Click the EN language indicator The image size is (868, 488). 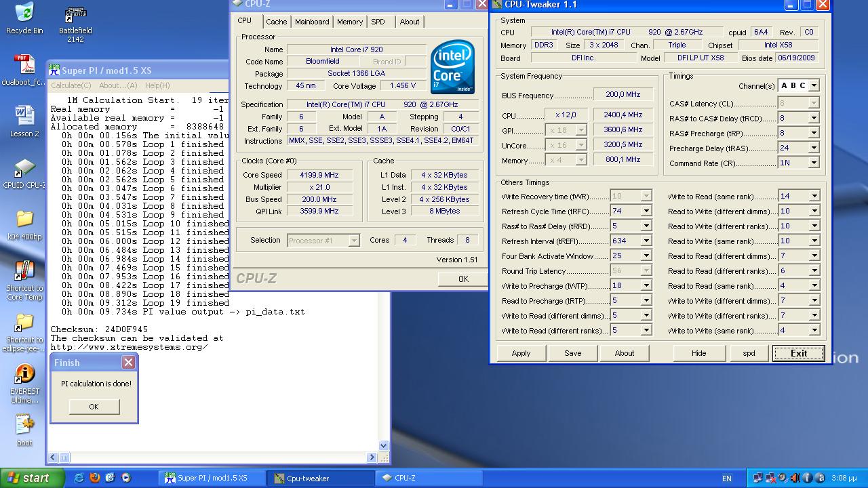(727, 479)
